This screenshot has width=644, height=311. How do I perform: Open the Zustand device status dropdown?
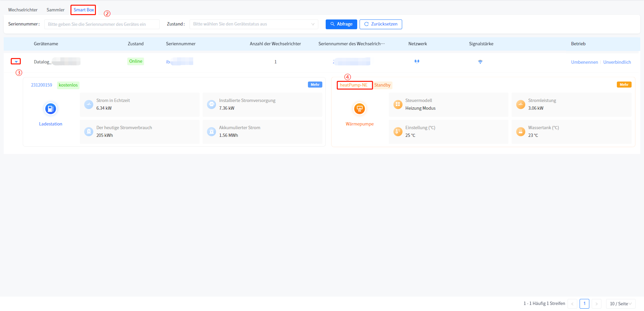tap(254, 24)
